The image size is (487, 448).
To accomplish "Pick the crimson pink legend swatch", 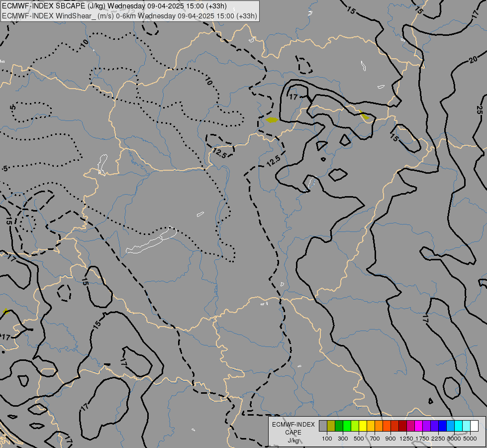I will coord(410,426).
